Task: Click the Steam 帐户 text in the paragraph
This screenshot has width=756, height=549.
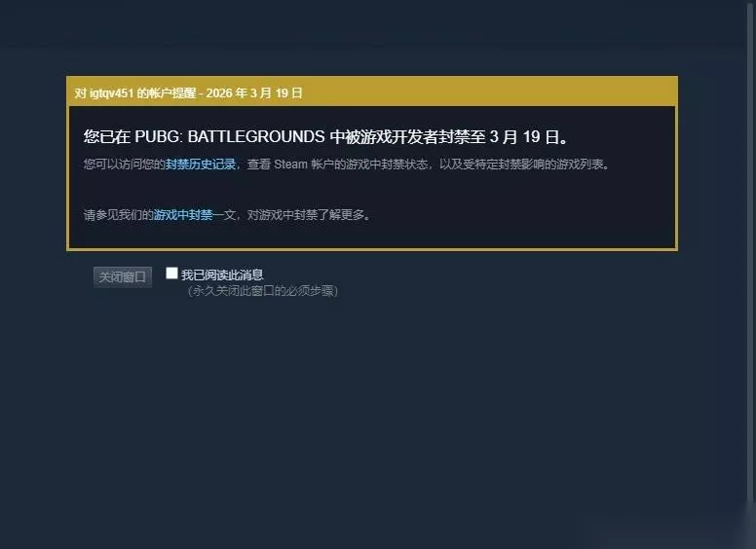Action: [x=304, y=165]
